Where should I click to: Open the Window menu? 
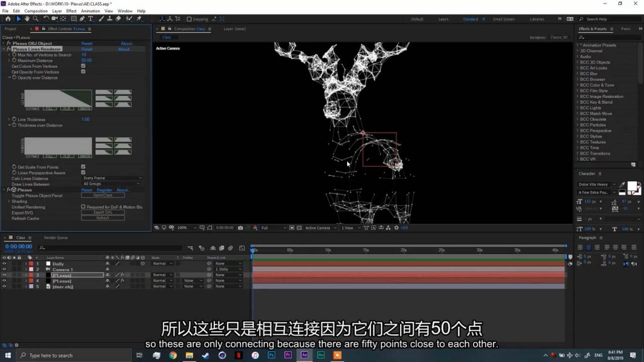tap(125, 11)
